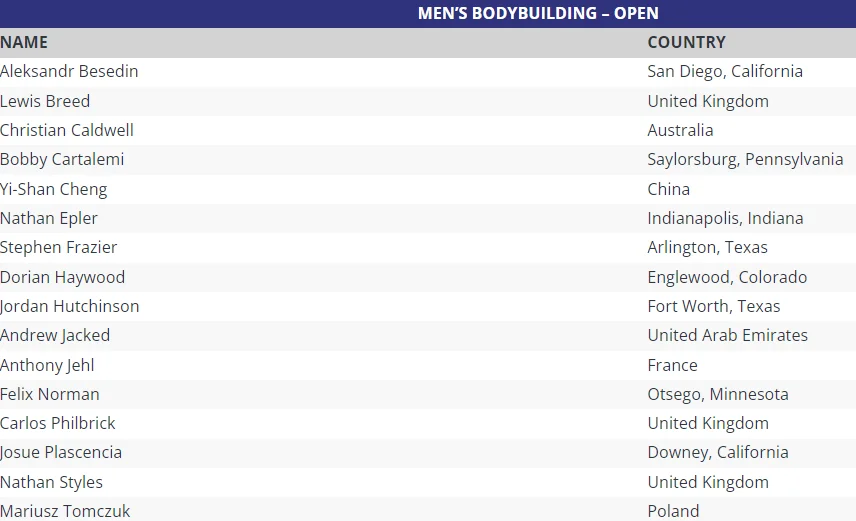Image resolution: width=856 pixels, height=521 pixels.
Task: Click on Nathan Epler's name
Action: (x=49, y=218)
